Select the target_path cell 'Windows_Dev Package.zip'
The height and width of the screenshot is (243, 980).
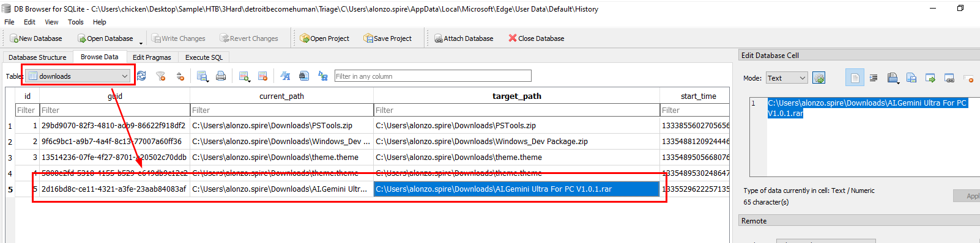(x=517, y=142)
